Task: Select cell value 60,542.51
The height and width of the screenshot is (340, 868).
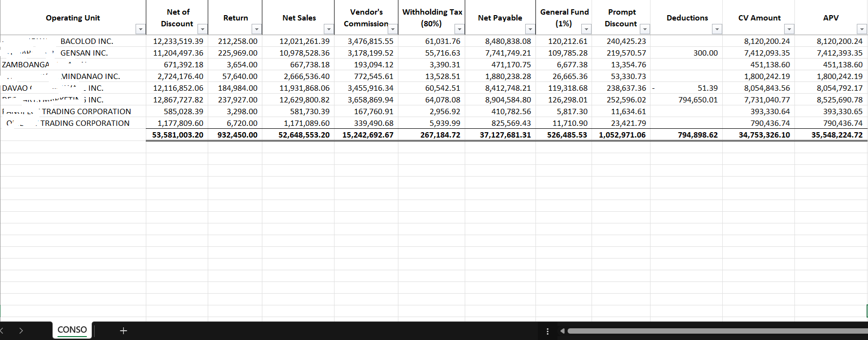Action: [442, 88]
